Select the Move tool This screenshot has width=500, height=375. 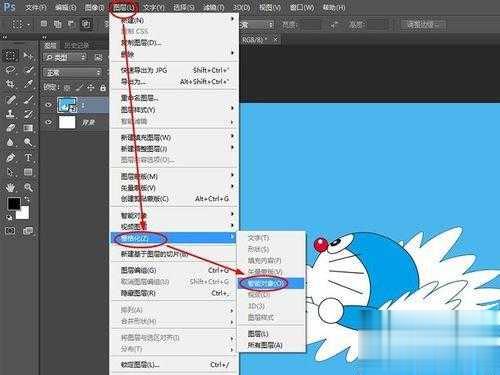[28, 55]
